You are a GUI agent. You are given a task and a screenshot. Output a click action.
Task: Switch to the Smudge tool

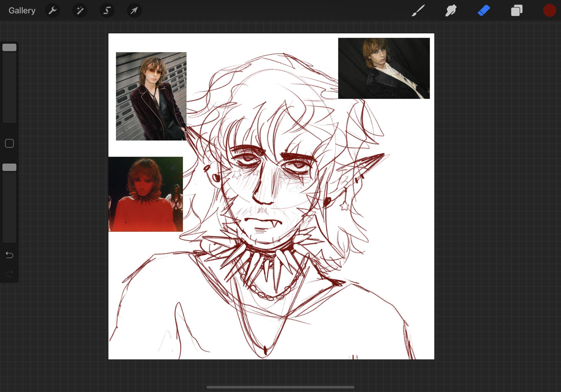(x=451, y=10)
